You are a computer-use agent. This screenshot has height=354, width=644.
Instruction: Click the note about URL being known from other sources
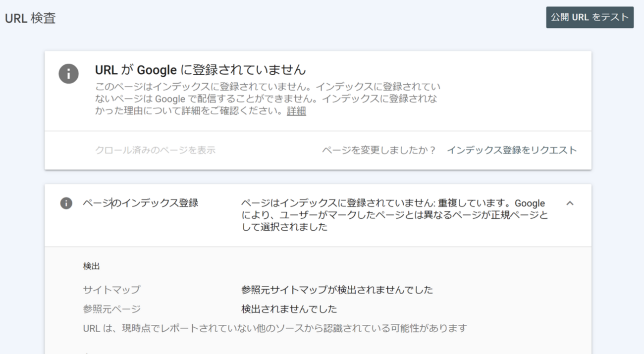(x=275, y=328)
